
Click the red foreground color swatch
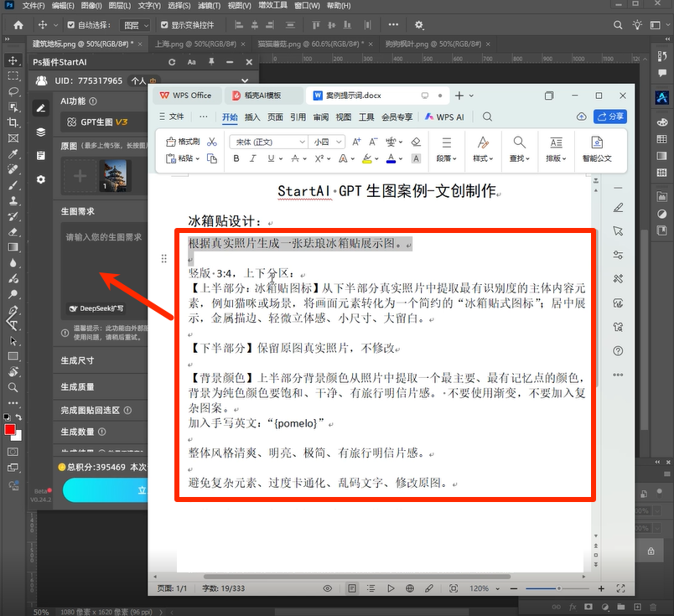coord(9,429)
